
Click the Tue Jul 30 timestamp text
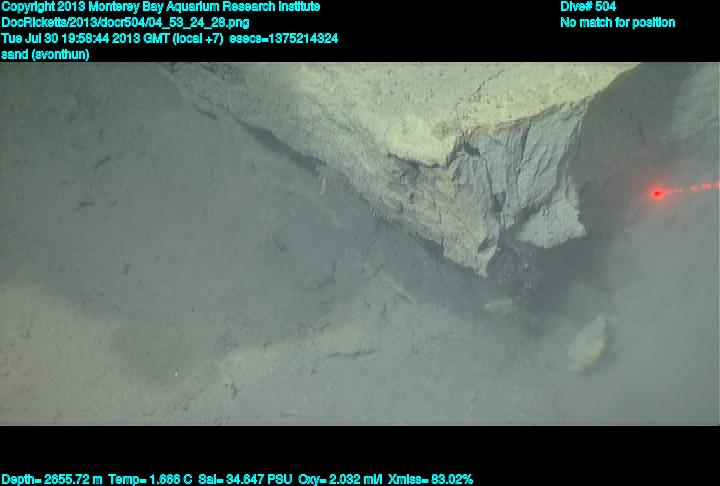pos(85,38)
